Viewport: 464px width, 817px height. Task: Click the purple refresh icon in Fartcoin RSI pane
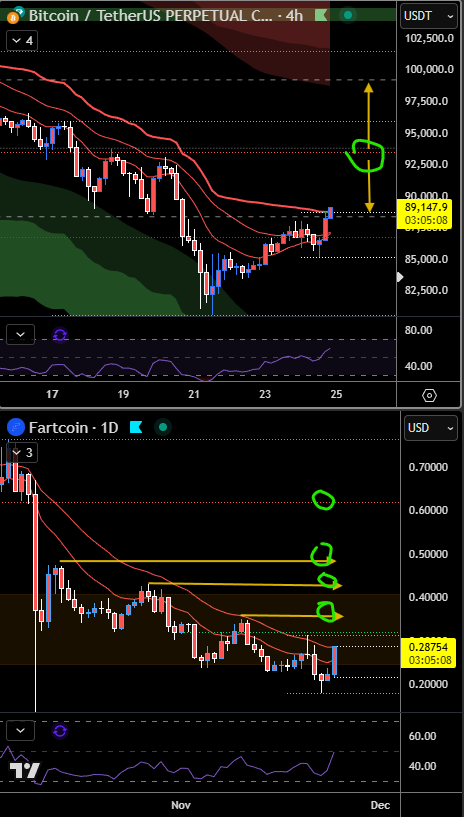point(60,731)
